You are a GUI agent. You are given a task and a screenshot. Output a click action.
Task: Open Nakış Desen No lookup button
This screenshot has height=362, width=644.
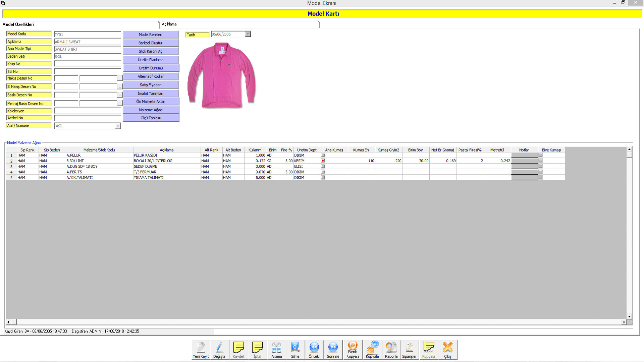(x=119, y=78)
